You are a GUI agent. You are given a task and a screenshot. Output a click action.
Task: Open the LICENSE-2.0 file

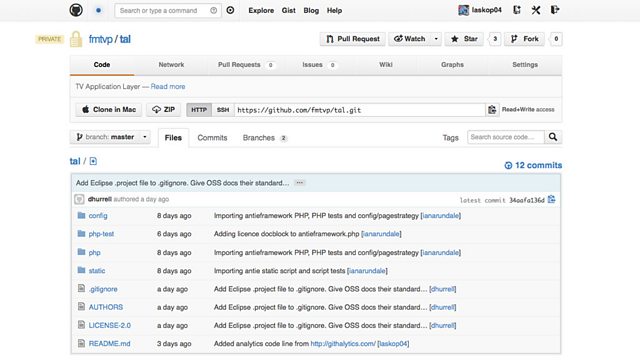tap(110, 325)
